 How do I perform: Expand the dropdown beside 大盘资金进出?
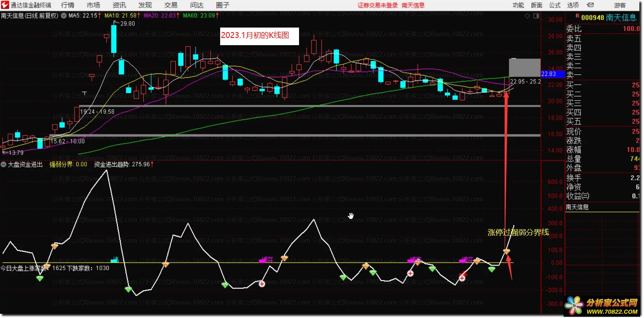click(x=3, y=164)
